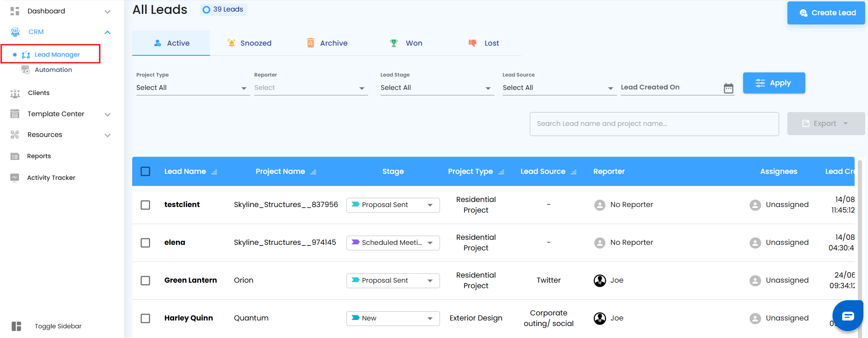
Task: Click the Clients icon in sidebar
Action: (x=15, y=93)
